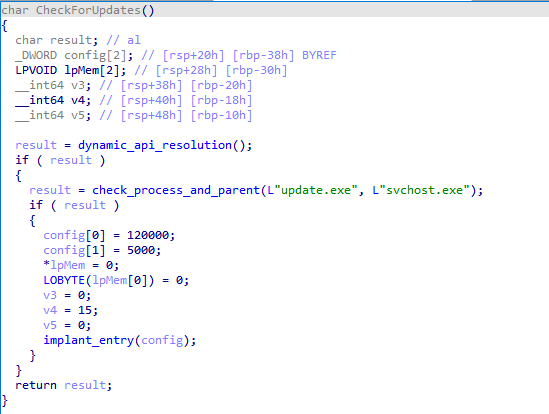Click the LOBYTE macro call
The width and height of the screenshot is (549, 414).
coord(98,280)
